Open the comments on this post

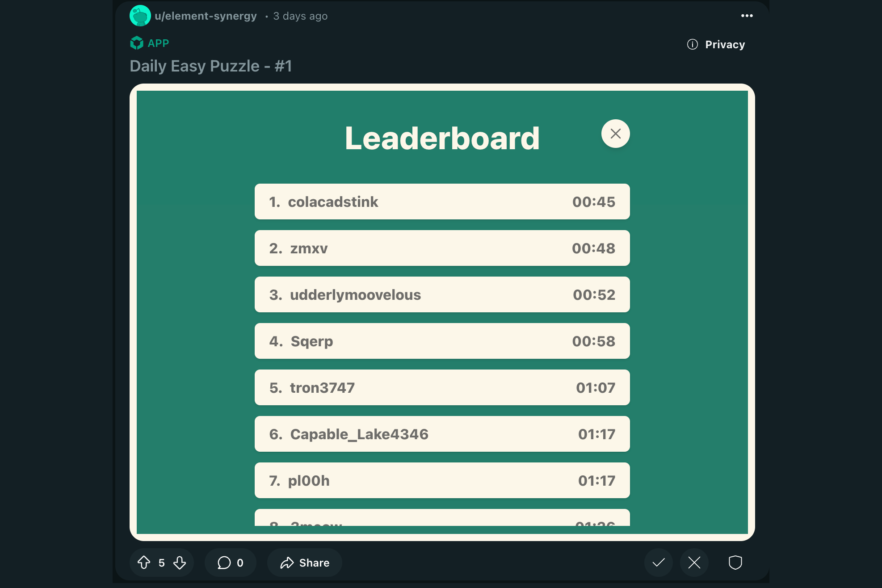[230, 563]
